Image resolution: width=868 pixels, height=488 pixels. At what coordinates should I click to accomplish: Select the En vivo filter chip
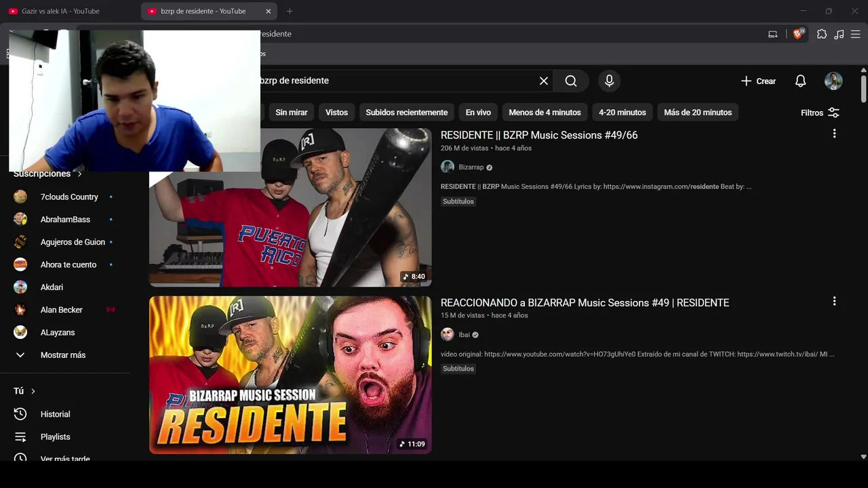coord(478,113)
